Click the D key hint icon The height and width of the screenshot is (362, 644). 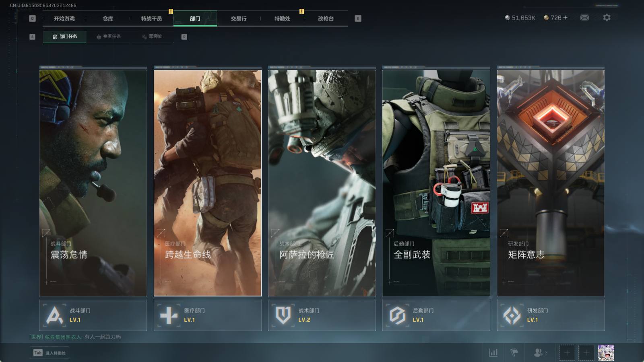(184, 37)
